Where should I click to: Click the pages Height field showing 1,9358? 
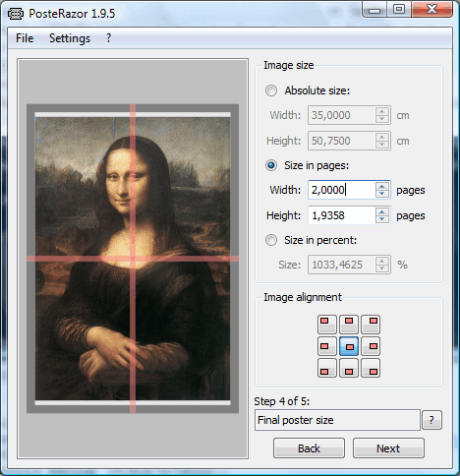[x=342, y=215]
